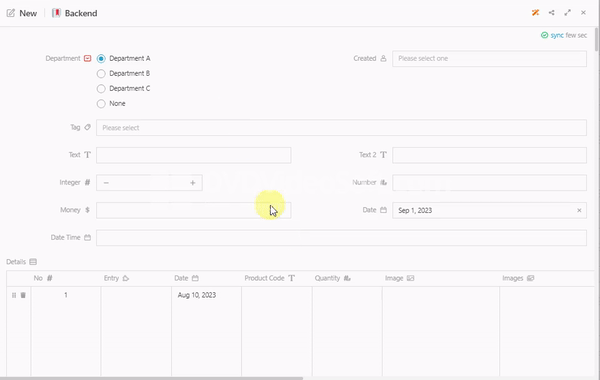Click the Created user icon
The width and height of the screenshot is (600, 380).
pyautogui.click(x=383, y=58)
